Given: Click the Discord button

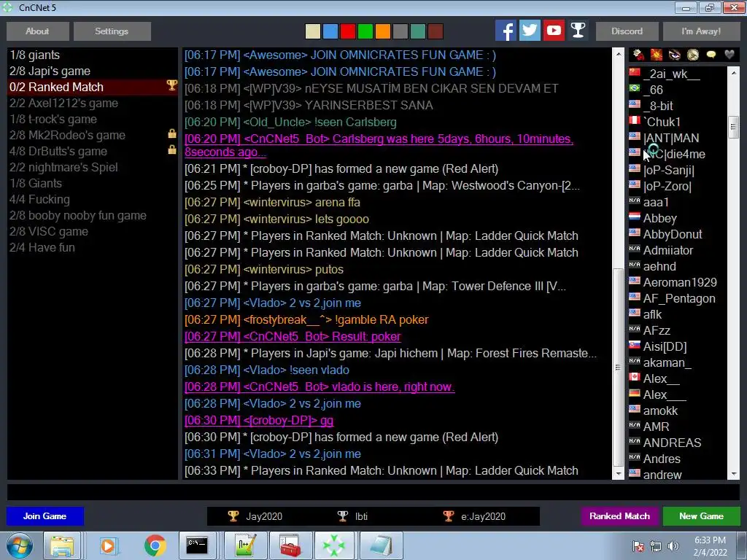Looking at the screenshot, I should [x=627, y=31].
